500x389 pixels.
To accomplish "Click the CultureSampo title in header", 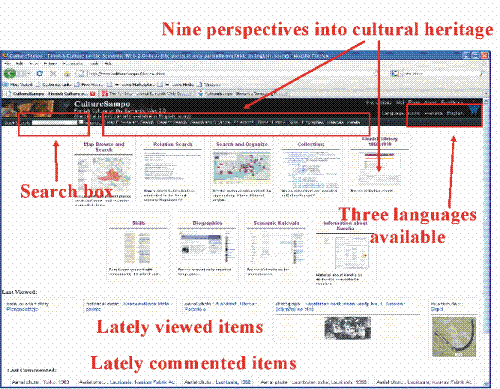I will pos(102,104).
